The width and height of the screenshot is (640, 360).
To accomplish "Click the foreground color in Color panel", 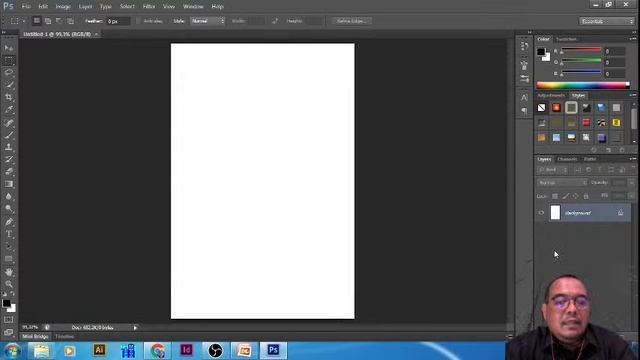I will pos(541,52).
